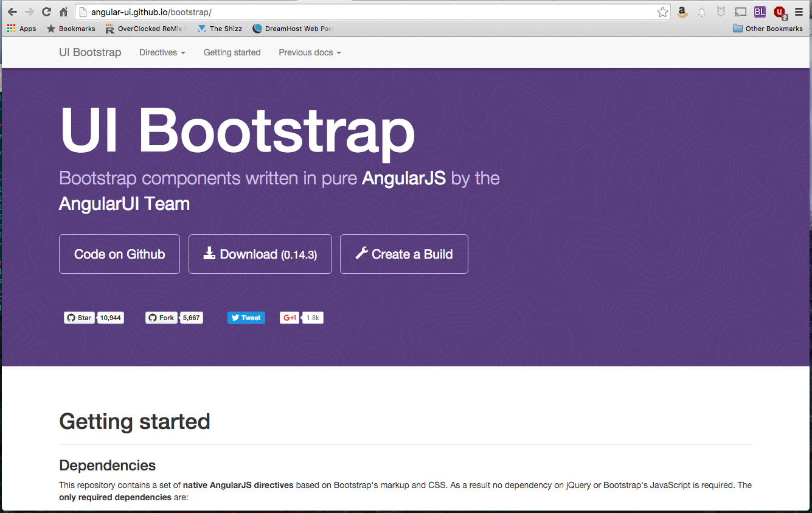The image size is (812, 513).
Task: Expand the Previous docs dropdown
Action: pyautogui.click(x=310, y=52)
